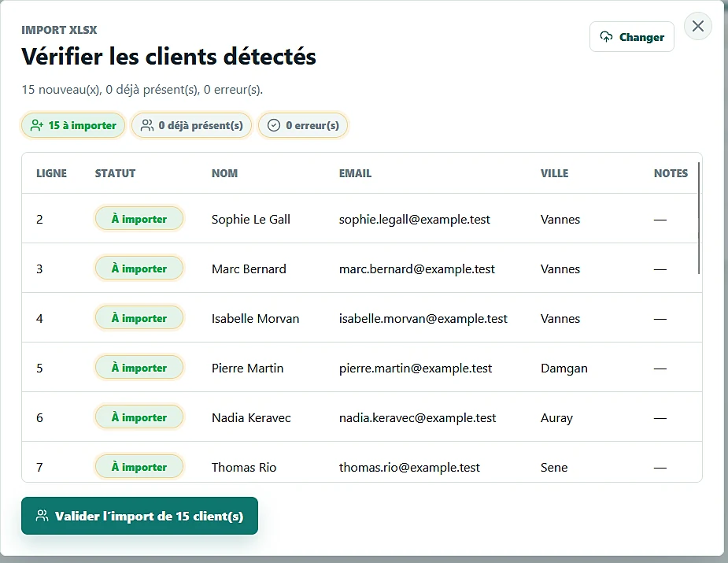Screen dimensions: 728x563
Task: Click line number 7 cell
Action: 39,467
